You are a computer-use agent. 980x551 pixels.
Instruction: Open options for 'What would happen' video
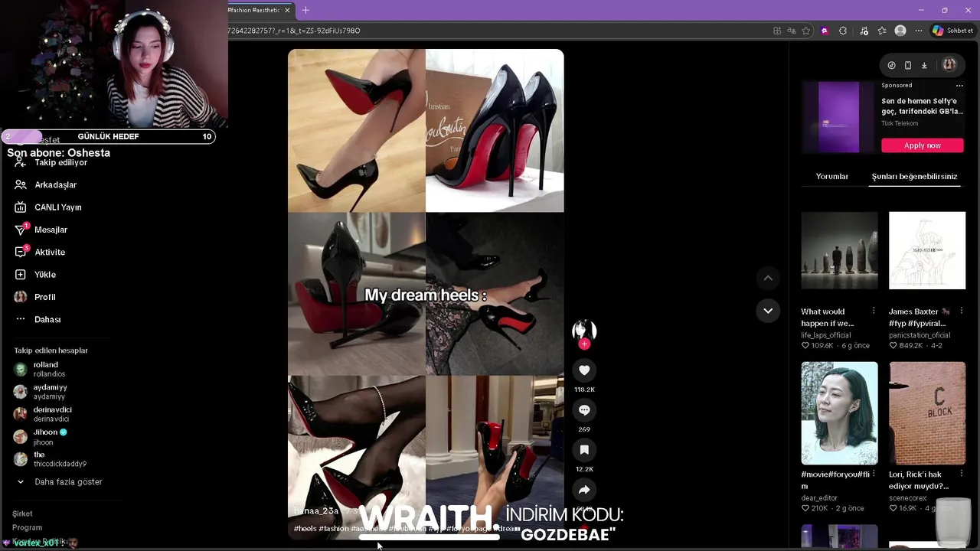point(874,311)
